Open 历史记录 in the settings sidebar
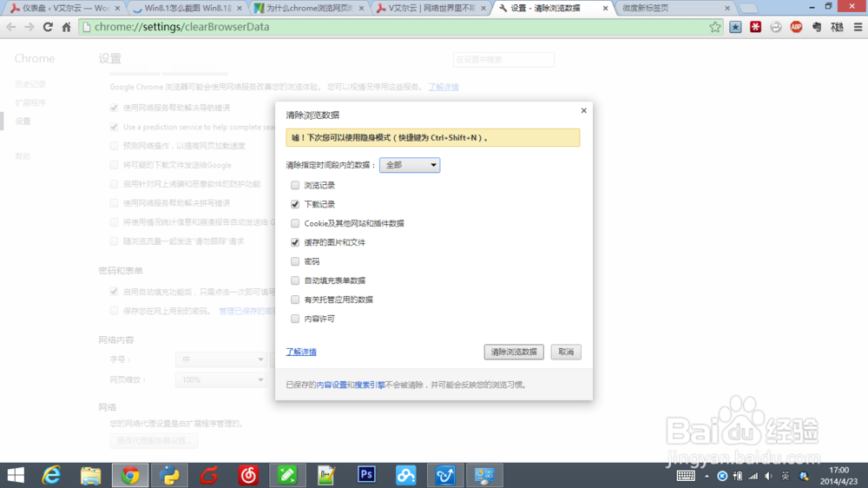Screen dimensions: 868x488 [x=30, y=84]
